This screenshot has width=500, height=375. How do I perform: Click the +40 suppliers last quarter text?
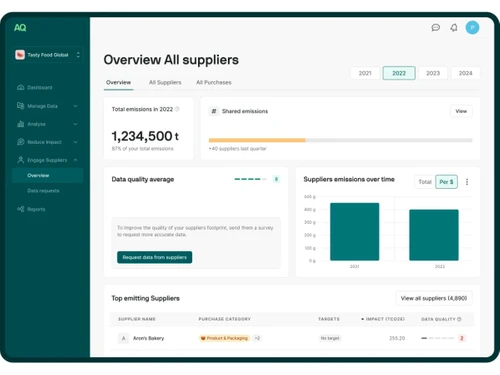(x=238, y=149)
